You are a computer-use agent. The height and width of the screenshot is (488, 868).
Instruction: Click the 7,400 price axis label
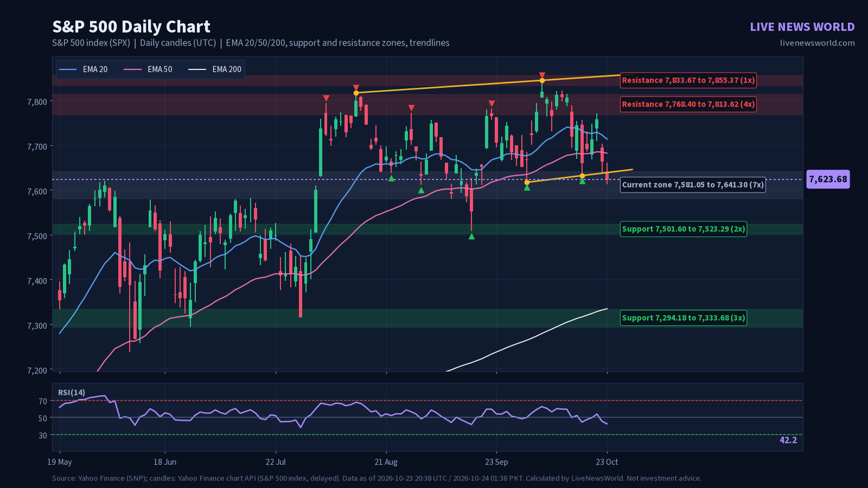(x=37, y=281)
